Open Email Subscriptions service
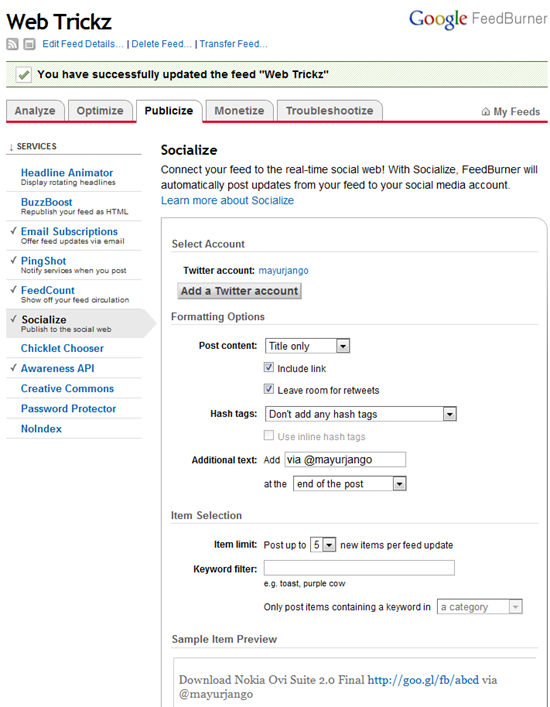 pyautogui.click(x=69, y=231)
